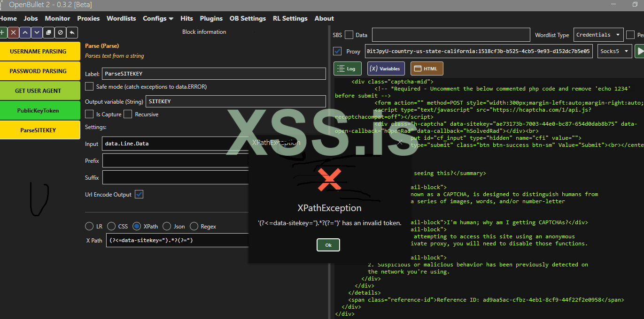Move selected block down with the arrow icon
Image resolution: width=644 pixels, height=319 pixels.
coord(37,32)
